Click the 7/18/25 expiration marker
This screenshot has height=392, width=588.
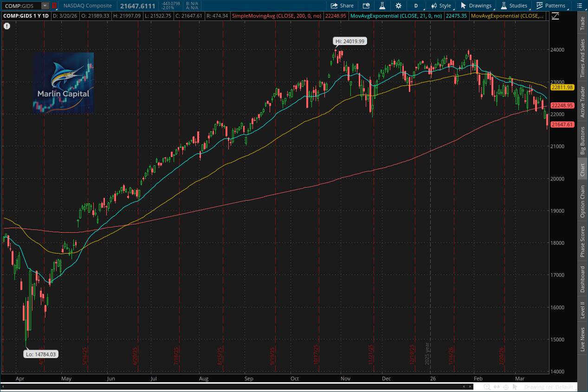pyautogui.click(x=177, y=357)
